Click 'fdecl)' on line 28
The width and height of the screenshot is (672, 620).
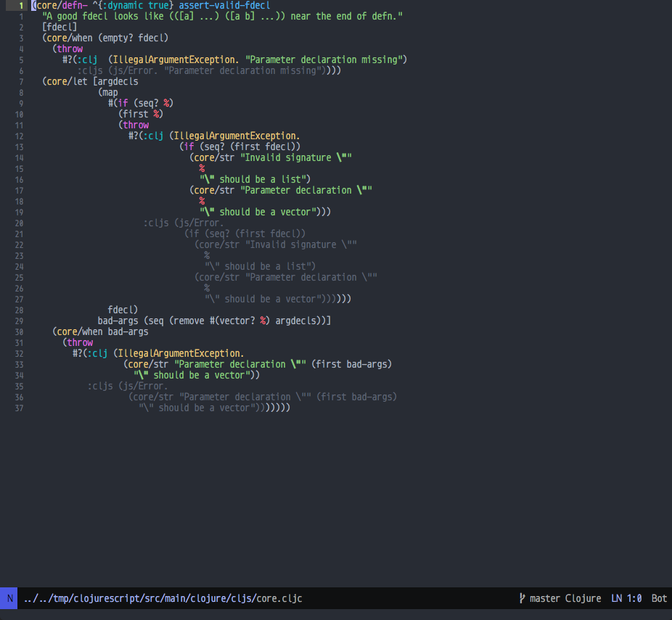(x=123, y=310)
